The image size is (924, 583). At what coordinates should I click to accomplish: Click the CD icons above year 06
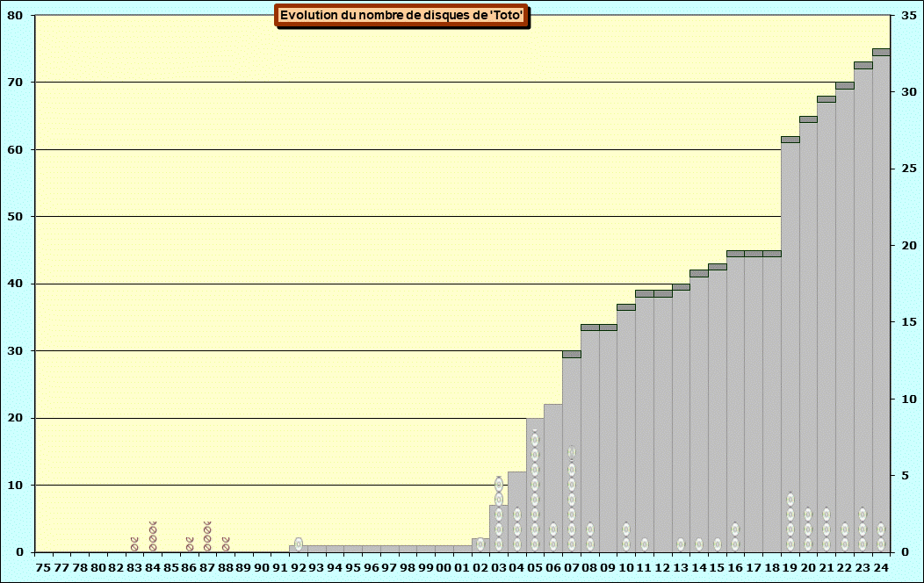553,536
